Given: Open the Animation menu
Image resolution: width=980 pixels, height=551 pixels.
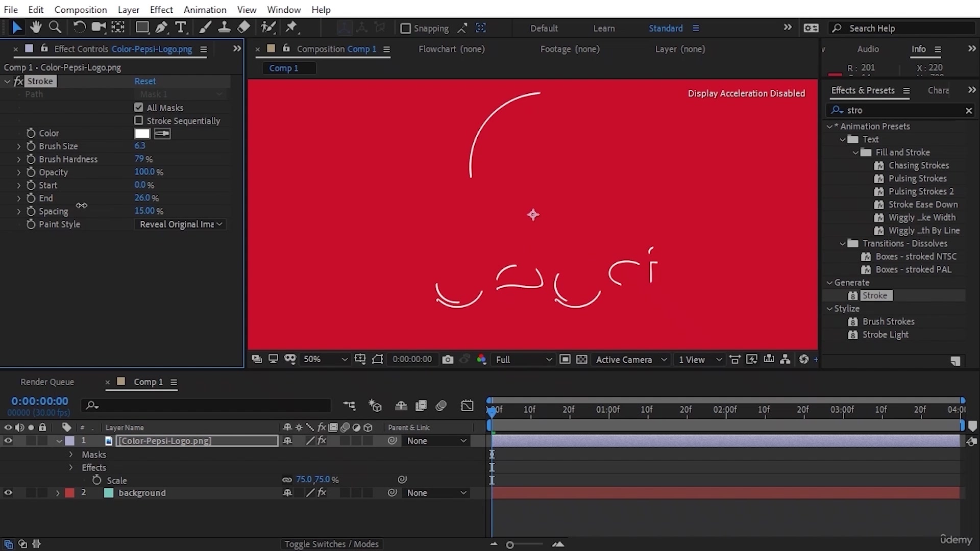Looking at the screenshot, I should [x=205, y=10].
